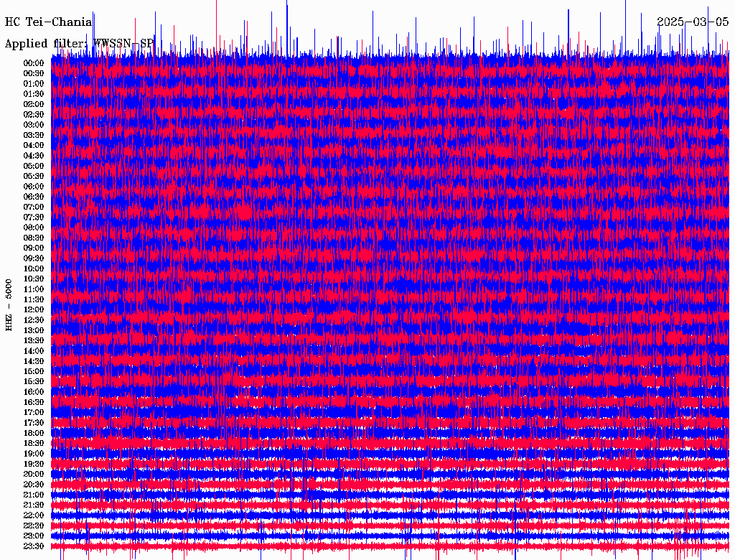Viewport: 735px width, 560px height.
Task: Click the Applied filter WWSSN-SP text
Action: [x=79, y=44]
